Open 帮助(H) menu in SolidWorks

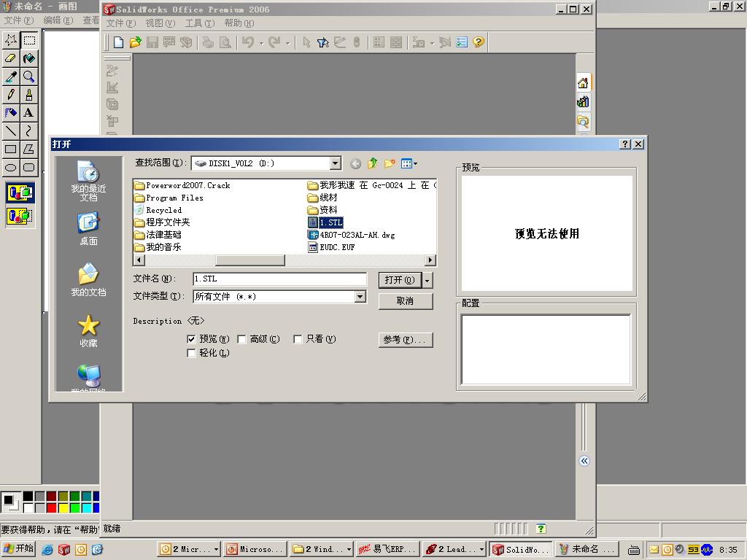(x=239, y=23)
